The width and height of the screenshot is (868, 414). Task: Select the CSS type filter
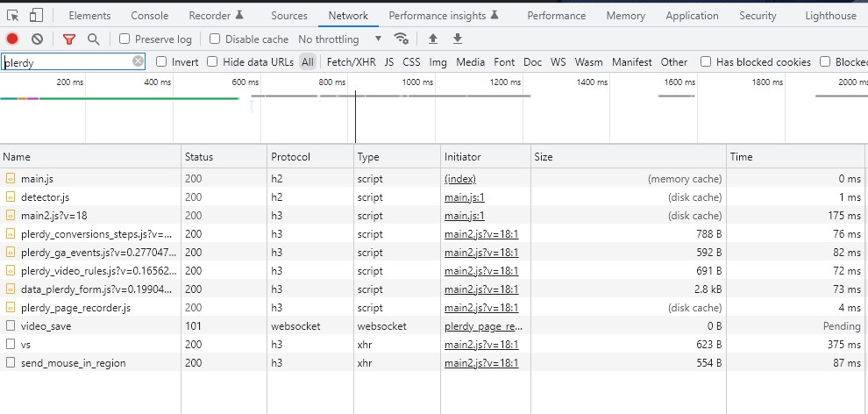[411, 62]
